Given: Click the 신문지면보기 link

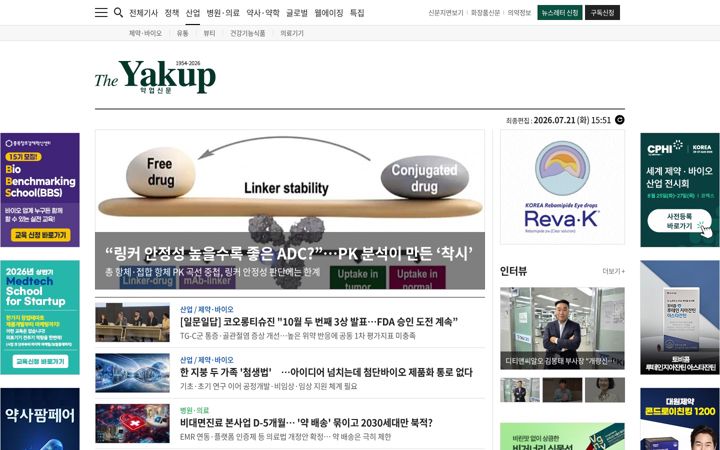Looking at the screenshot, I should (446, 13).
